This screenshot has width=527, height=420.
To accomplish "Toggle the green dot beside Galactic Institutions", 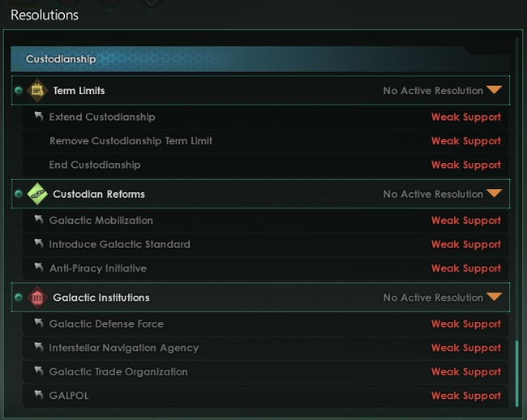I will (x=18, y=298).
